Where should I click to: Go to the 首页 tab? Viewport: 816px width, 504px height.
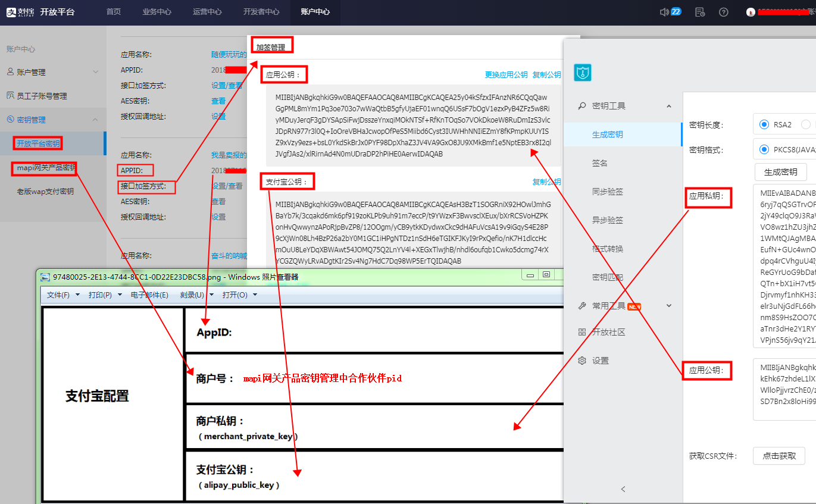coord(113,12)
